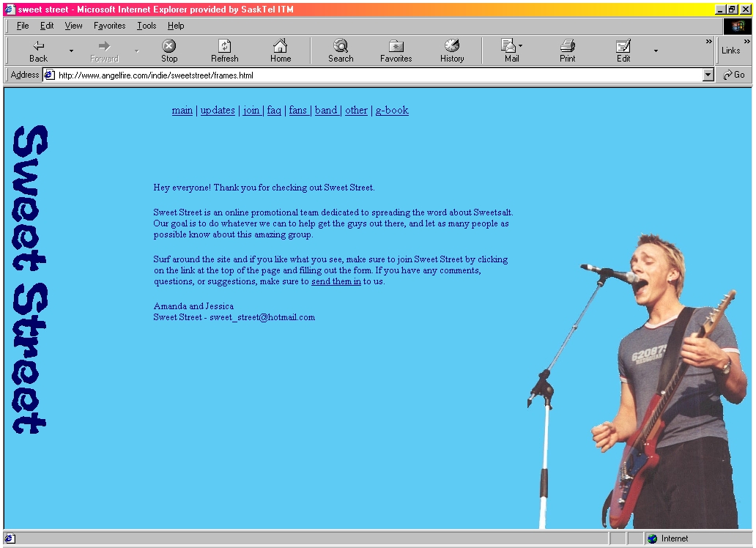
Task: Open the Search pane icon
Action: point(341,51)
